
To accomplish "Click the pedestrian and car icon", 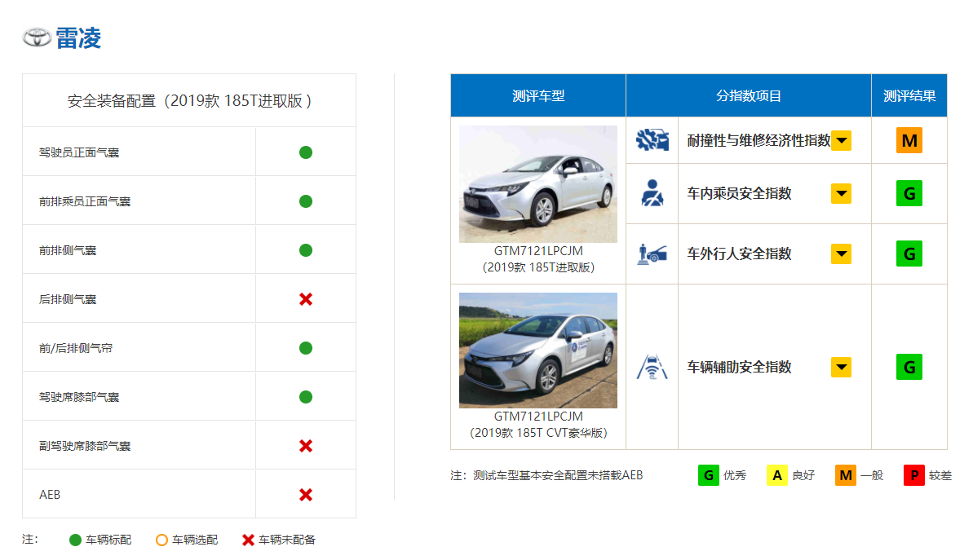I will (652, 254).
